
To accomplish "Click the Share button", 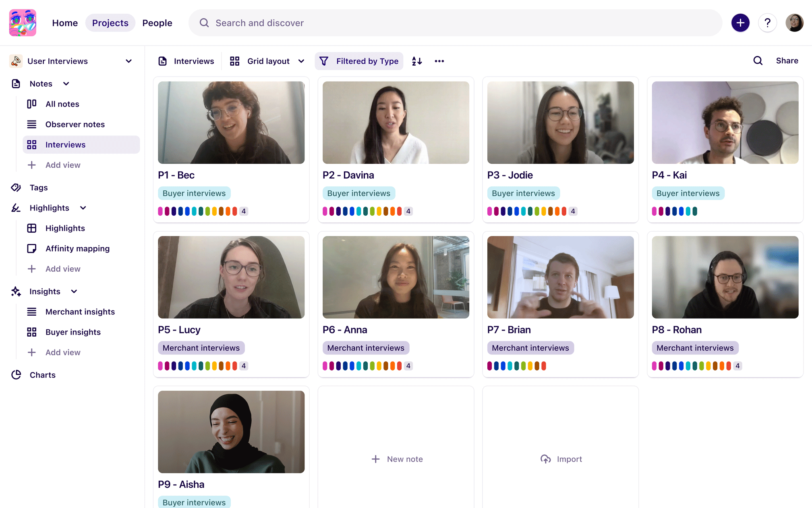I will (787, 61).
